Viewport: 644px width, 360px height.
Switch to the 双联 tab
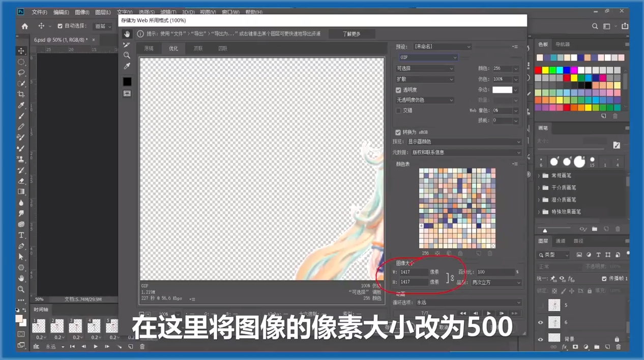198,49
